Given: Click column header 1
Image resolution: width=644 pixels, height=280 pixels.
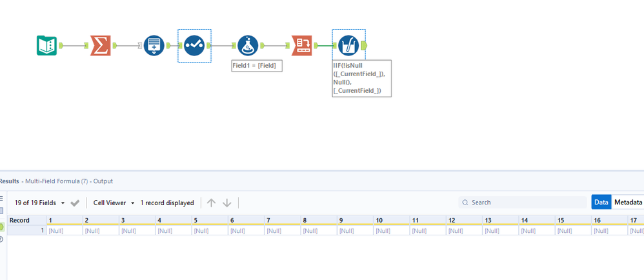Looking at the screenshot, I should (65, 221).
